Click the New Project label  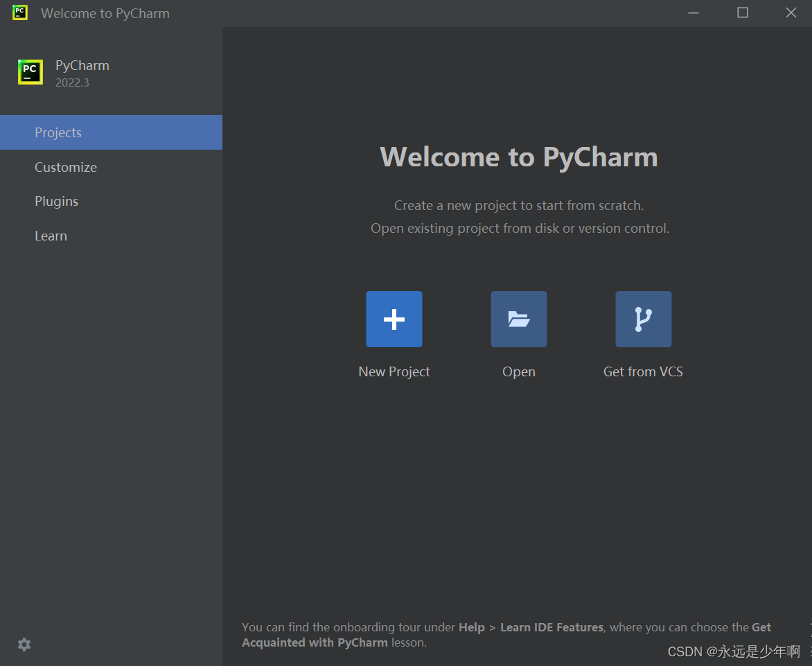pyautogui.click(x=394, y=372)
